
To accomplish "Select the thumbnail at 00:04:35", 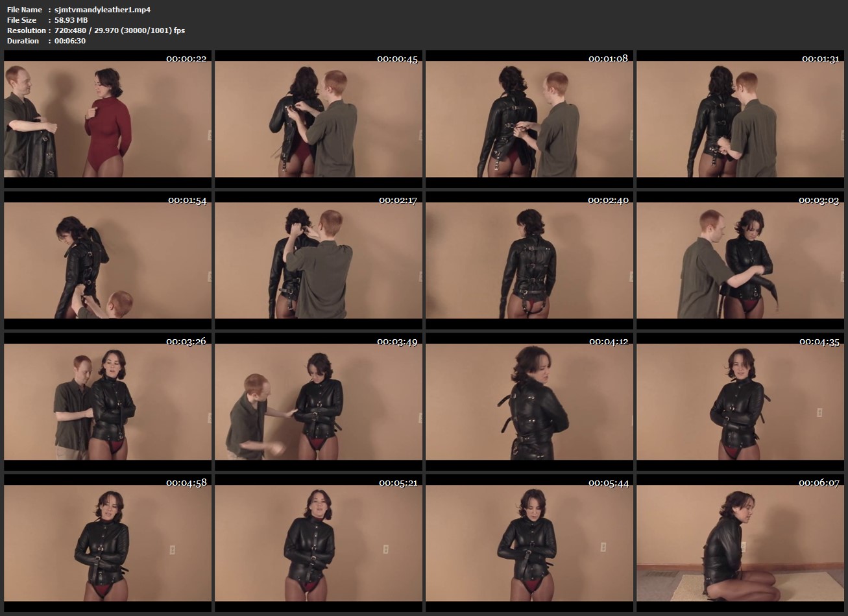I will click(740, 402).
